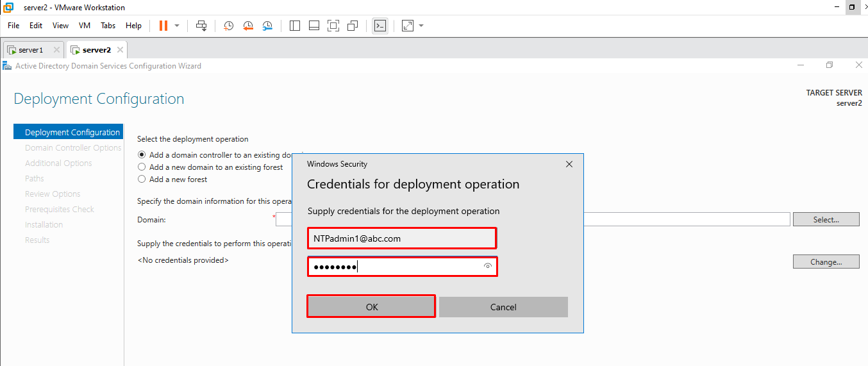Screen dimensions: 868x366
Task: Click the Additional Options step
Action: tap(58, 163)
